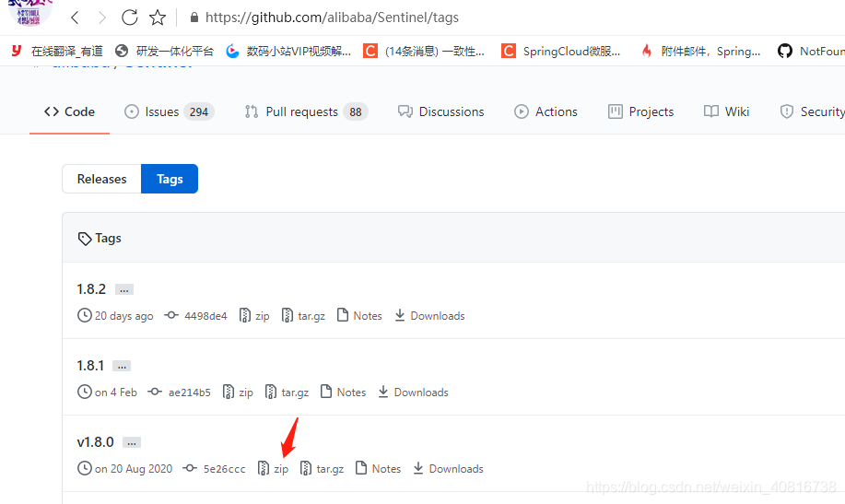This screenshot has height=504, width=845.
Task: Open the Issues tab
Action: click(x=170, y=111)
